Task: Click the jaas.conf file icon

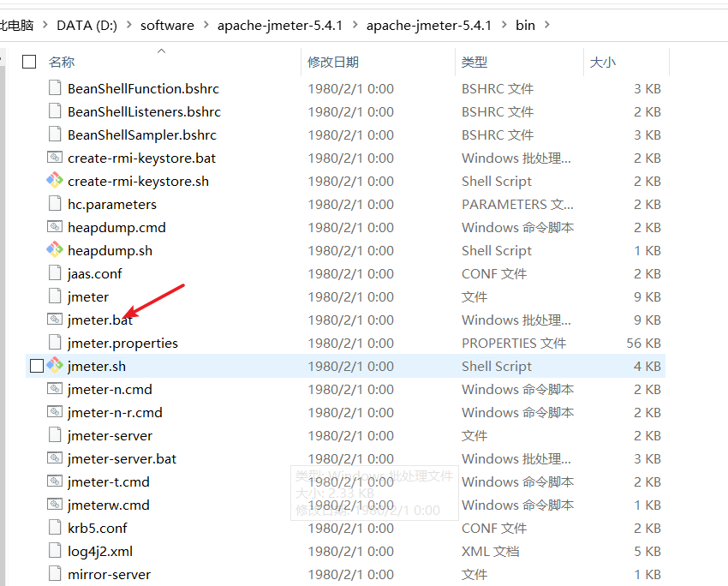Action: click(55, 272)
